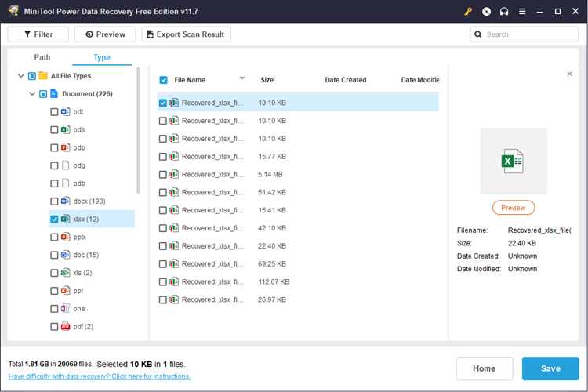
Task: Click the odg file type icon
Action: (66, 165)
